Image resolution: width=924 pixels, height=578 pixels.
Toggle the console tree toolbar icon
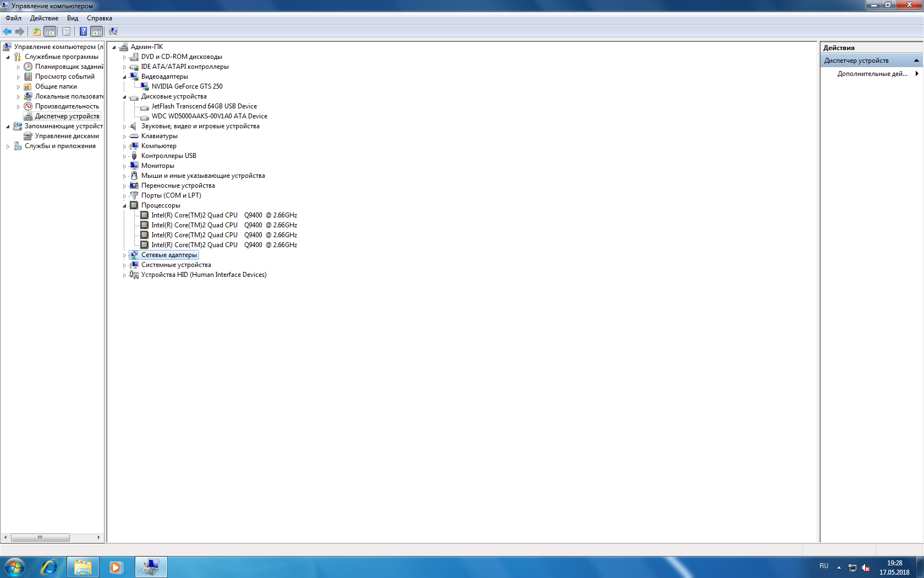tap(50, 31)
